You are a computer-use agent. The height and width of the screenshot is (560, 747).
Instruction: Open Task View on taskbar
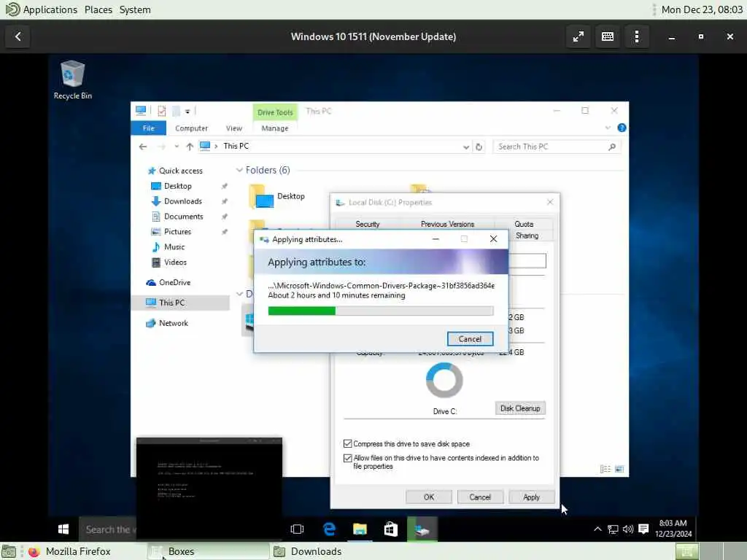(x=297, y=529)
